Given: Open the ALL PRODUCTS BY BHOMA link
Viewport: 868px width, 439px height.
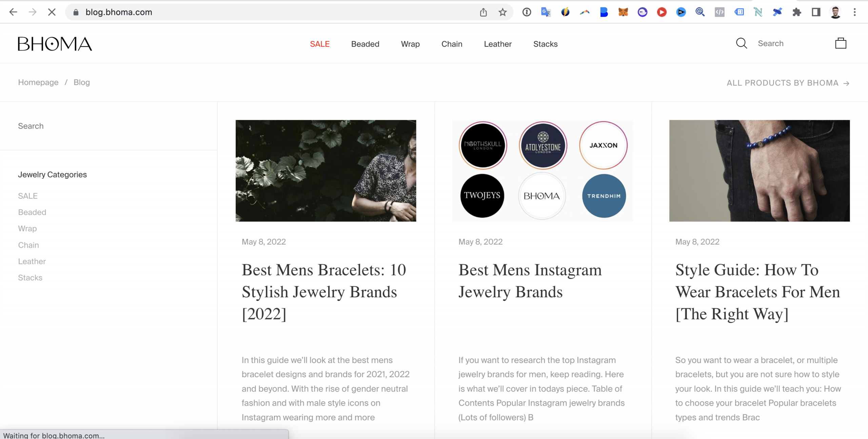Looking at the screenshot, I should 788,83.
